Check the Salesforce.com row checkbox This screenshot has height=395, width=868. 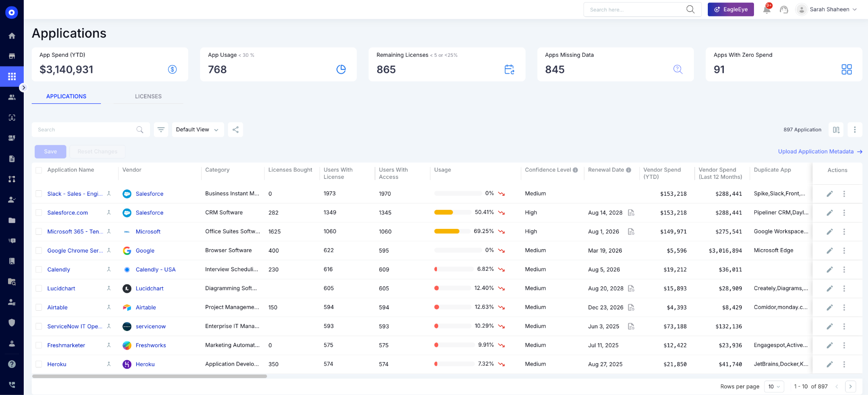[39, 213]
